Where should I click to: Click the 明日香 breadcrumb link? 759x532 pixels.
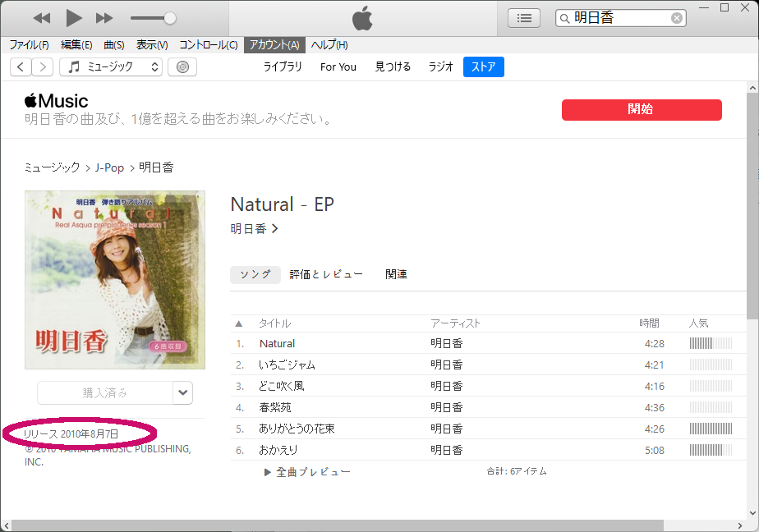156,167
